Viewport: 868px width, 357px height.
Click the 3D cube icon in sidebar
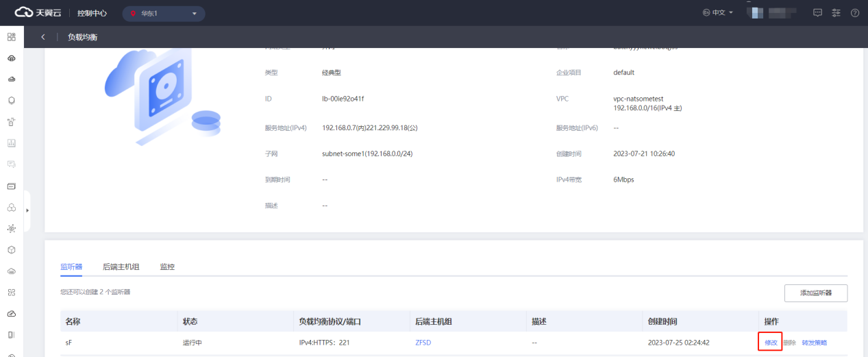12,250
